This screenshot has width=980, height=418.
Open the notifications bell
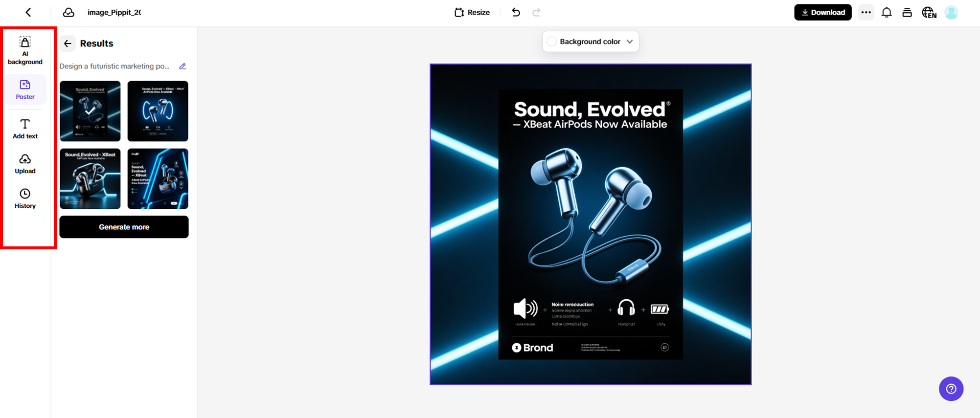pos(887,12)
